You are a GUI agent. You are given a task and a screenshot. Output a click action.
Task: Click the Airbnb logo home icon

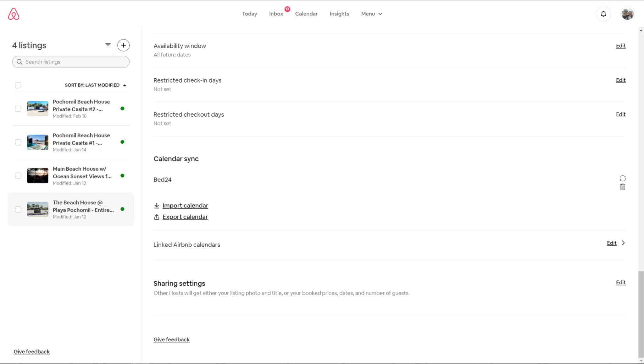point(14,14)
